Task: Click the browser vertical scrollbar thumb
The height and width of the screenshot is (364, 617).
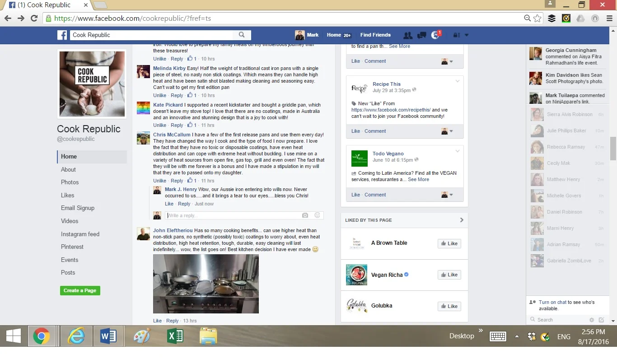Action: (613, 149)
